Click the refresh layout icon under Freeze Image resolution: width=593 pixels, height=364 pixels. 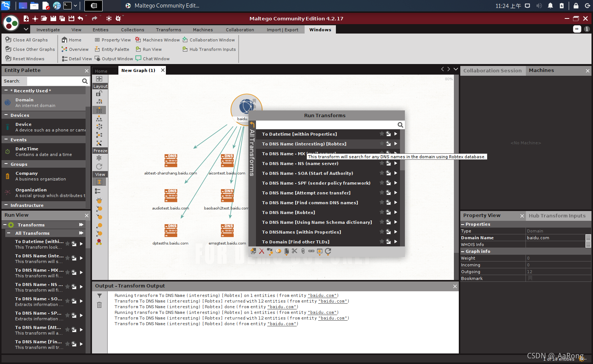pyautogui.click(x=99, y=166)
